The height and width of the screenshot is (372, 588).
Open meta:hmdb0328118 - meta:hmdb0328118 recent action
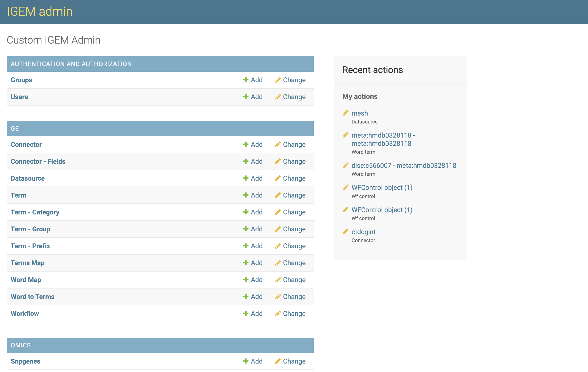coord(383,139)
